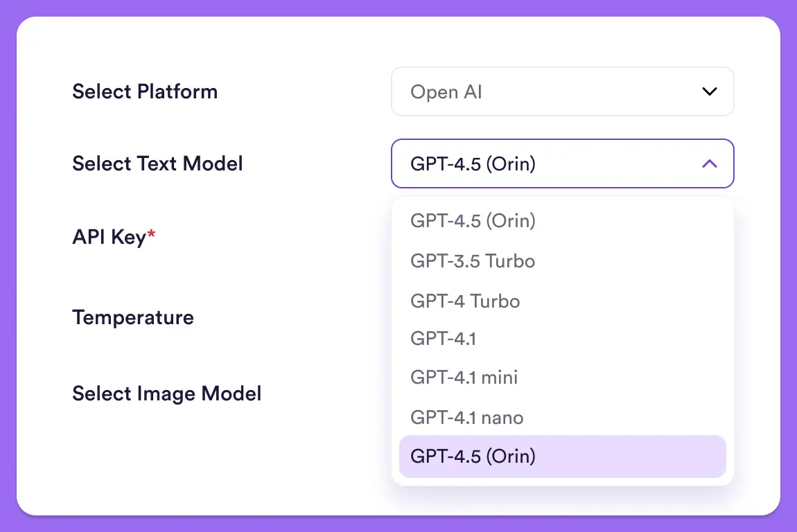797x532 pixels.
Task: Choose GPT-4.1 nano model option
Action: 562,418
